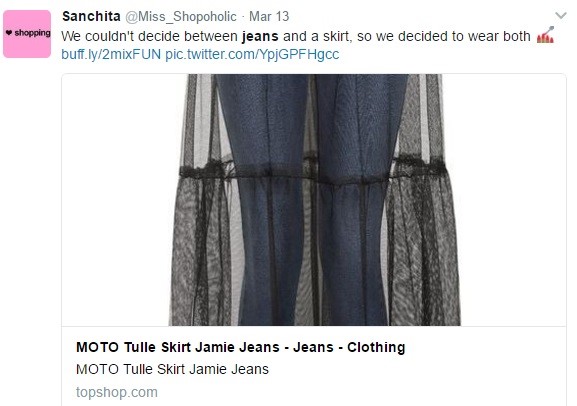Click the Jeans - Clothing title portion

(349, 347)
